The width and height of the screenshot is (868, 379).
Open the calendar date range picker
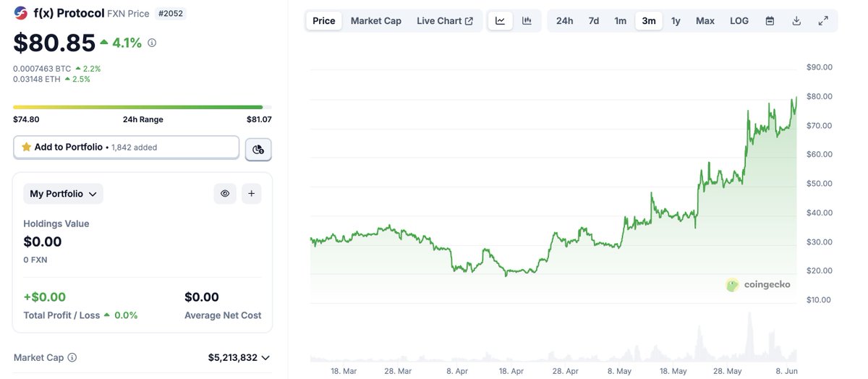(x=770, y=21)
